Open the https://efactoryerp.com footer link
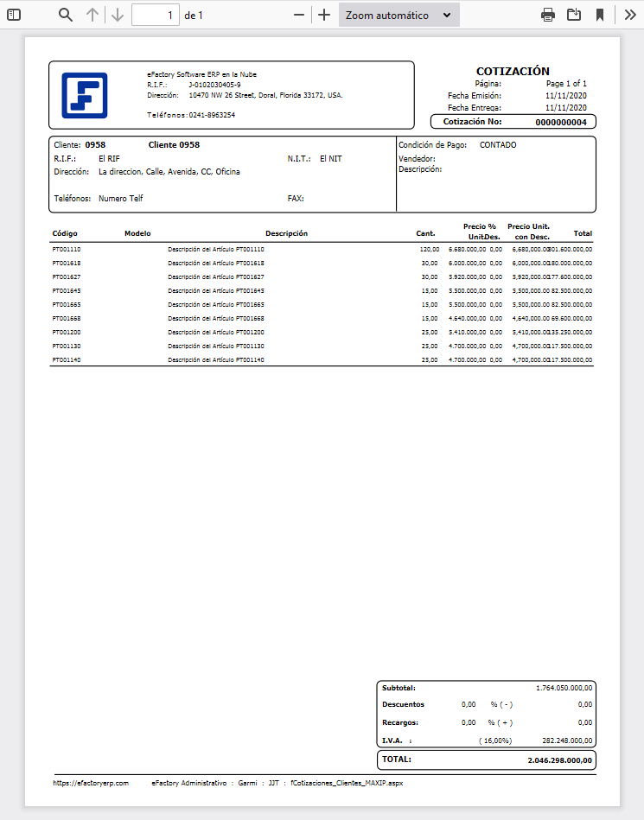Image resolution: width=644 pixels, height=820 pixels. (91, 783)
